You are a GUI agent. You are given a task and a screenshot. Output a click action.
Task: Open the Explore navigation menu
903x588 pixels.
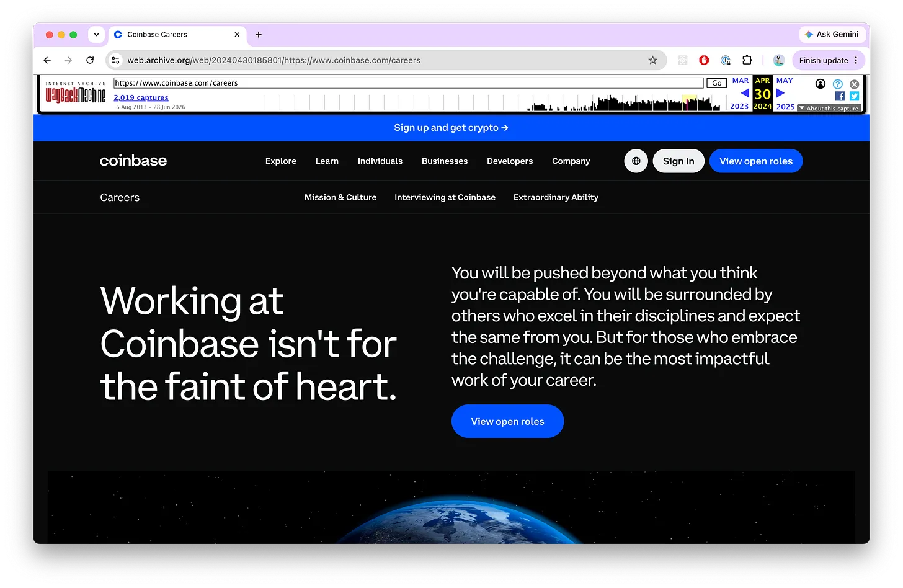281,161
